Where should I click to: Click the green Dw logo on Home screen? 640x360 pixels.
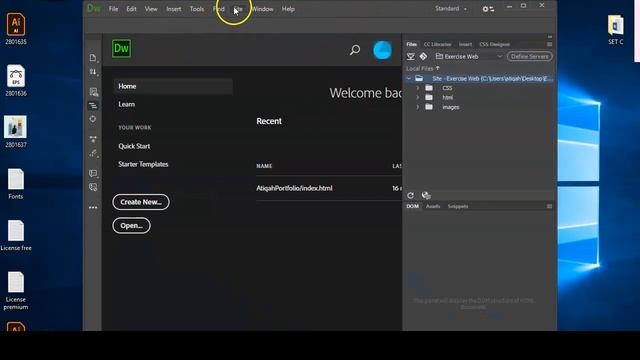point(122,49)
